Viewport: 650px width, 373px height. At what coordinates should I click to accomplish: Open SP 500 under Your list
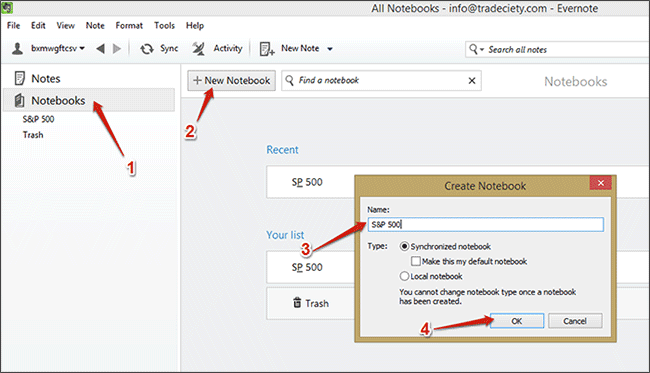tap(307, 267)
